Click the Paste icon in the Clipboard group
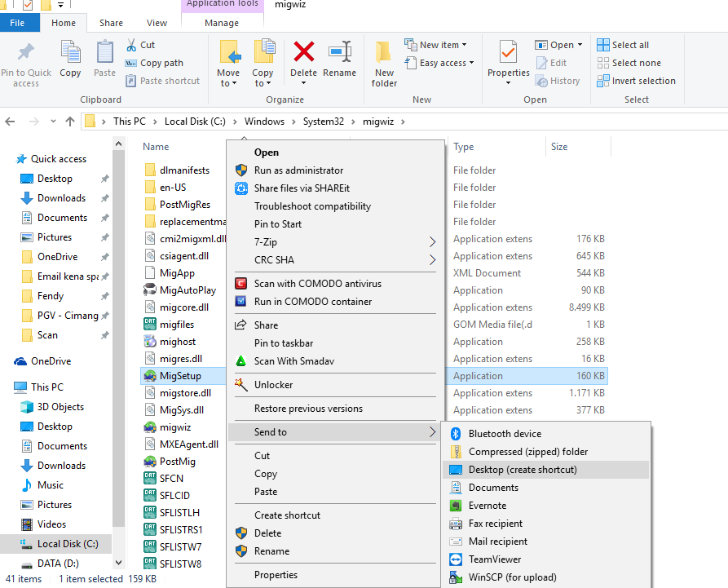The width and height of the screenshot is (728, 588). (x=104, y=60)
